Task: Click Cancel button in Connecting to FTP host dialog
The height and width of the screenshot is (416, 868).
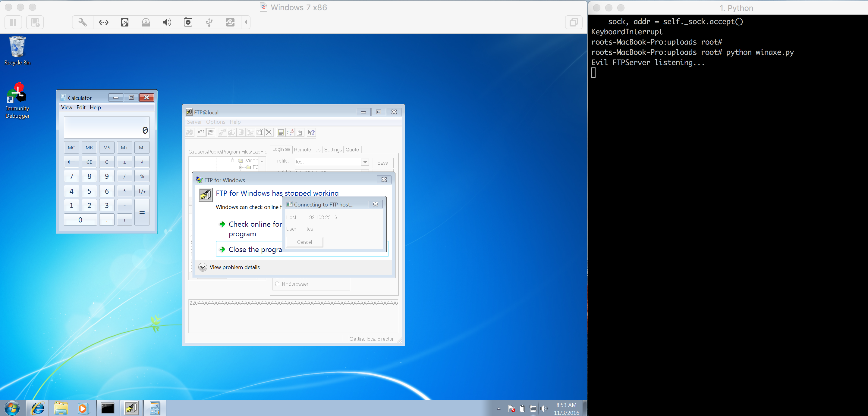Action: click(x=304, y=242)
